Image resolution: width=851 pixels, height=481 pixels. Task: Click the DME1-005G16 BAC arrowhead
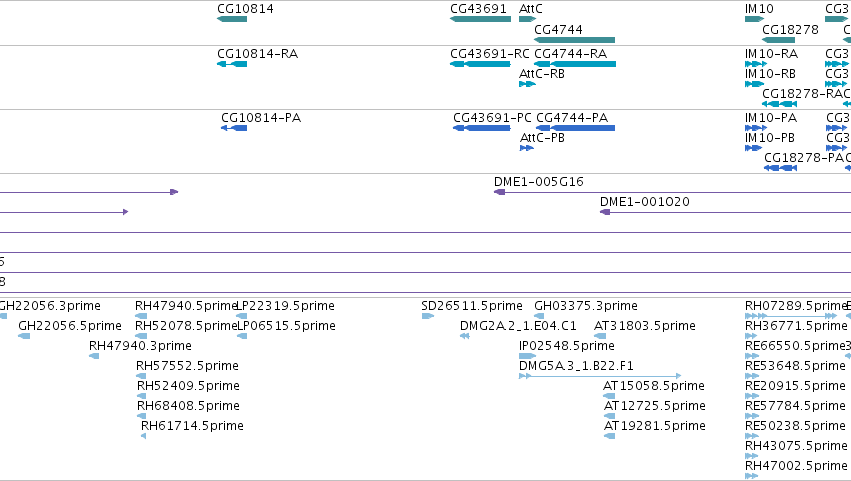pos(499,192)
